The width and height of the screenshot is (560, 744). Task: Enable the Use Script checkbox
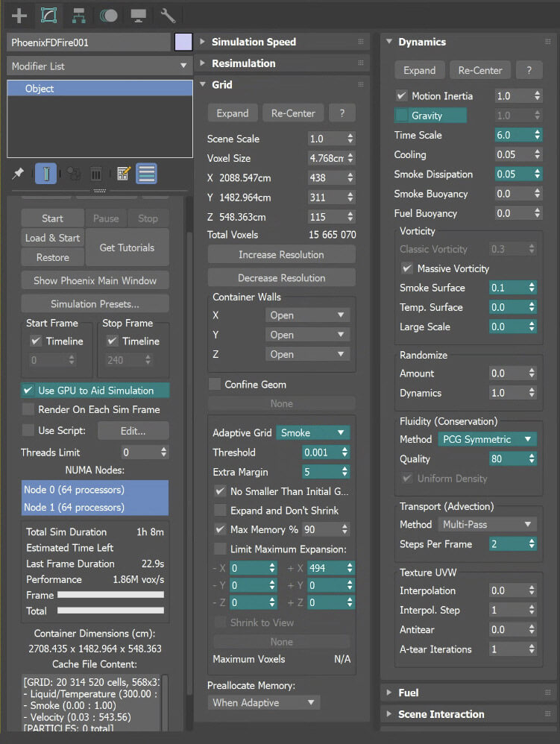28,430
